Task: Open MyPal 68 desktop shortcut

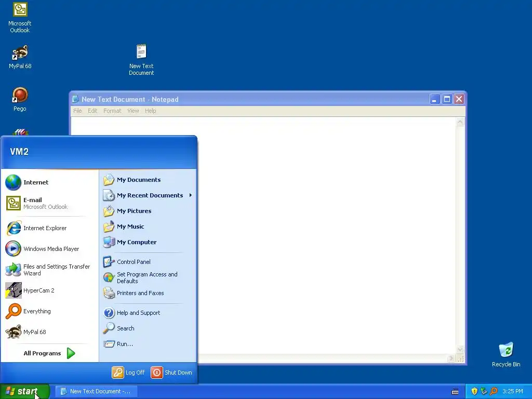Action: coord(20,57)
